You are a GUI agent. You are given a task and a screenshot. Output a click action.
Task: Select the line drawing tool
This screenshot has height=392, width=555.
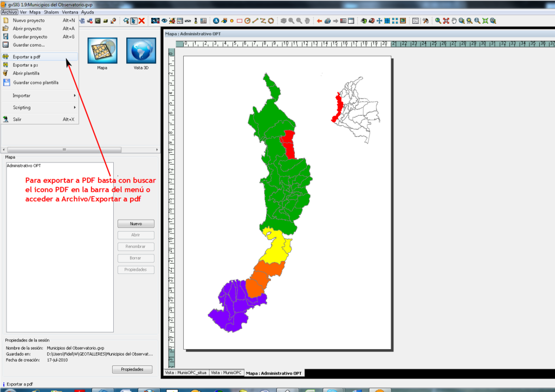pos(255,20)
